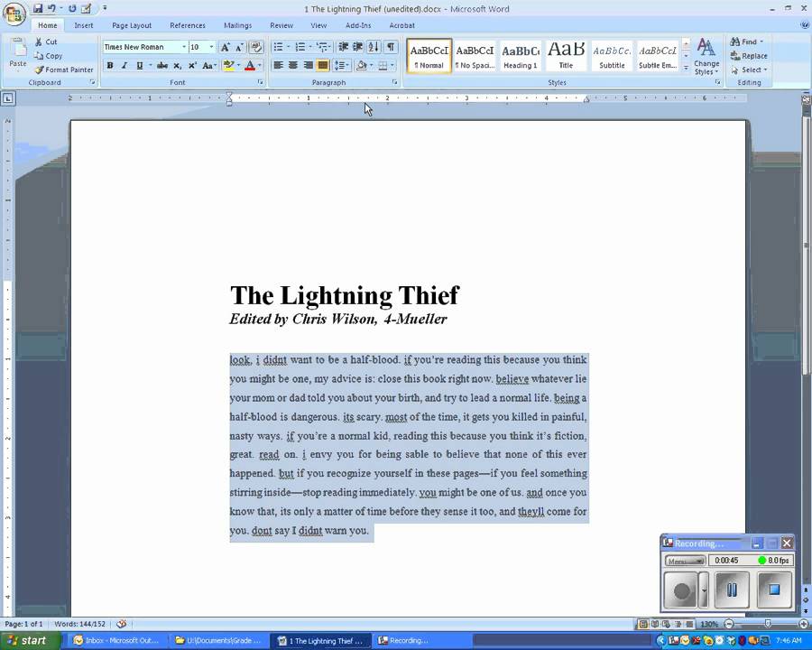
Task: Sort the selected text
Action: click(x=374, y=47)
